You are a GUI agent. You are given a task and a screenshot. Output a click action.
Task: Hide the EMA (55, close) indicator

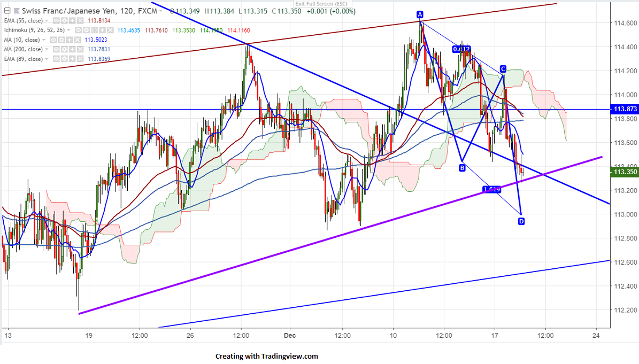coord(56,21)
